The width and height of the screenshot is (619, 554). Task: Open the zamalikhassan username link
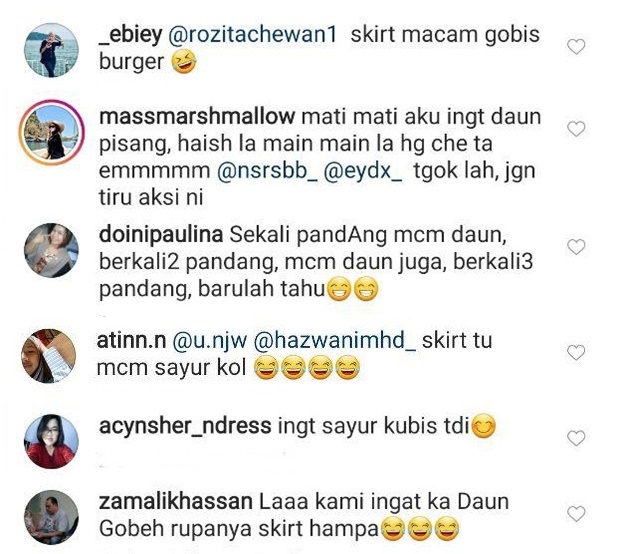point(176,502)
